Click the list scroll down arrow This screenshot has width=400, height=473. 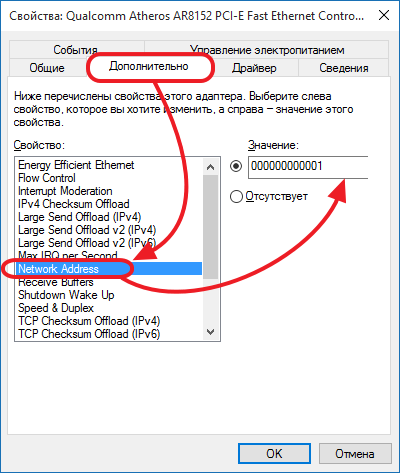[x=210, y=332]
